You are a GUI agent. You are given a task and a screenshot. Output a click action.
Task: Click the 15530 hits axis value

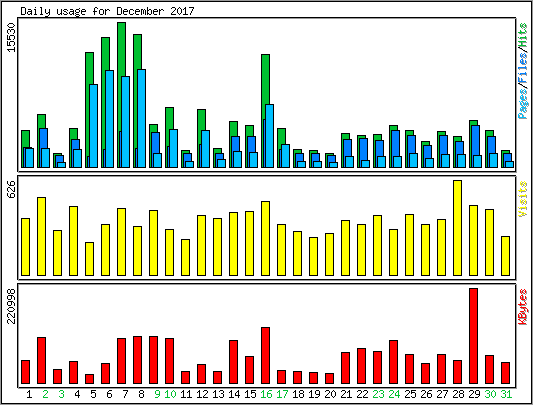click(11, 37)
